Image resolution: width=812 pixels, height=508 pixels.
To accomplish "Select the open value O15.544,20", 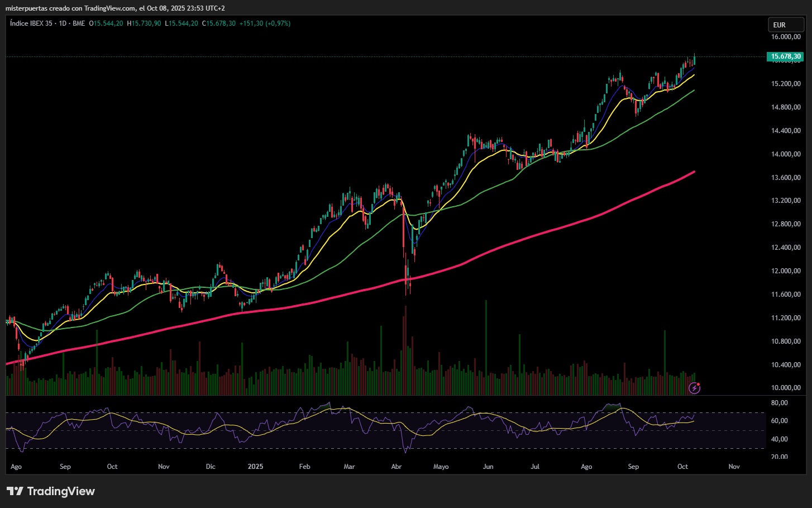I will point(106,23).
